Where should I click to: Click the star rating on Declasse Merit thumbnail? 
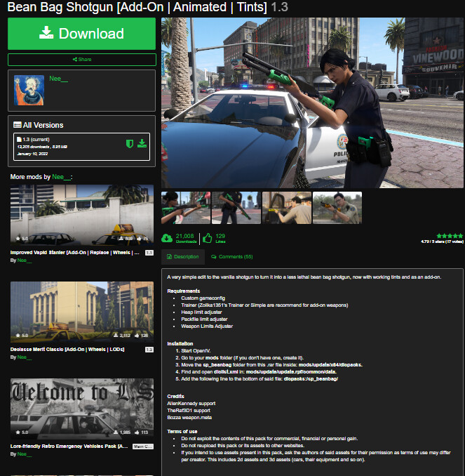(22, 336)
